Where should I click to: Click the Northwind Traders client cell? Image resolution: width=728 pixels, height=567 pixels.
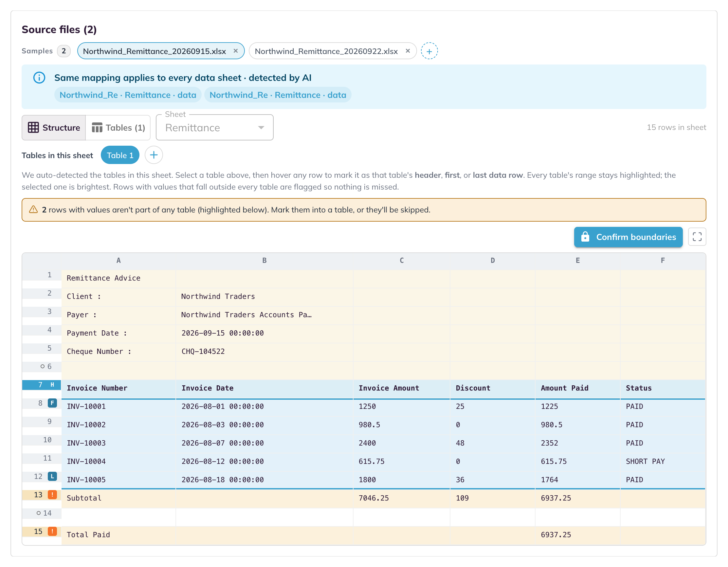click(264, 297)
